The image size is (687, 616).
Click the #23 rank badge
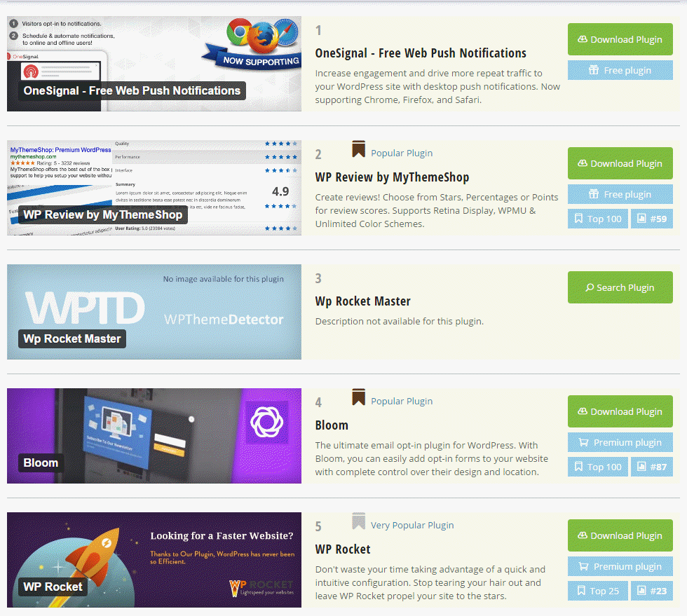coord(652,591)
